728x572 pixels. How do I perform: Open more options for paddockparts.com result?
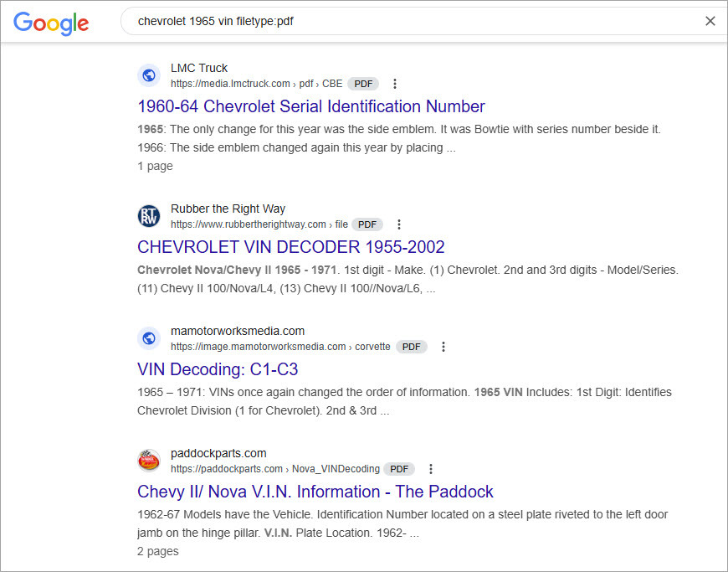(x=431, y=469)
